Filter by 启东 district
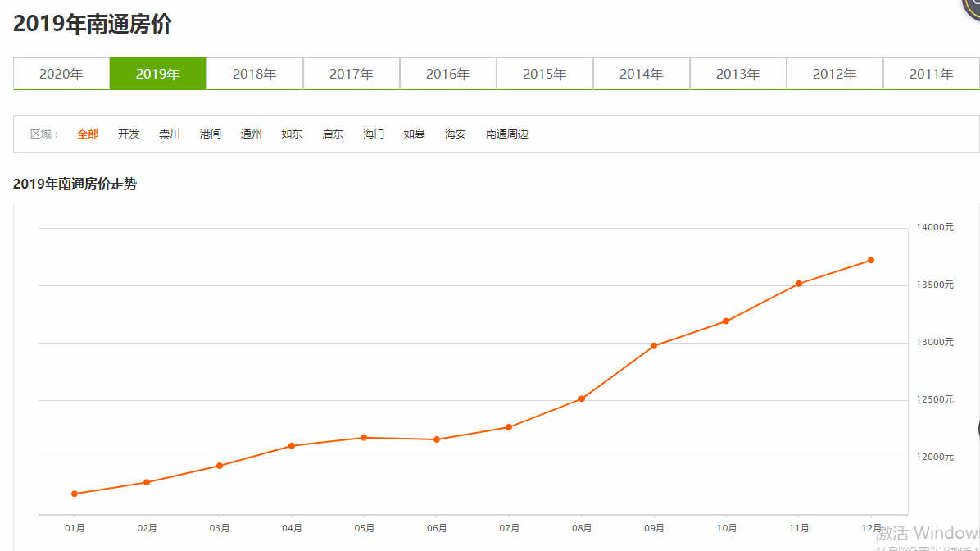Image resolution: width=980 pixels, height=551 pixels. coord(333,134)
